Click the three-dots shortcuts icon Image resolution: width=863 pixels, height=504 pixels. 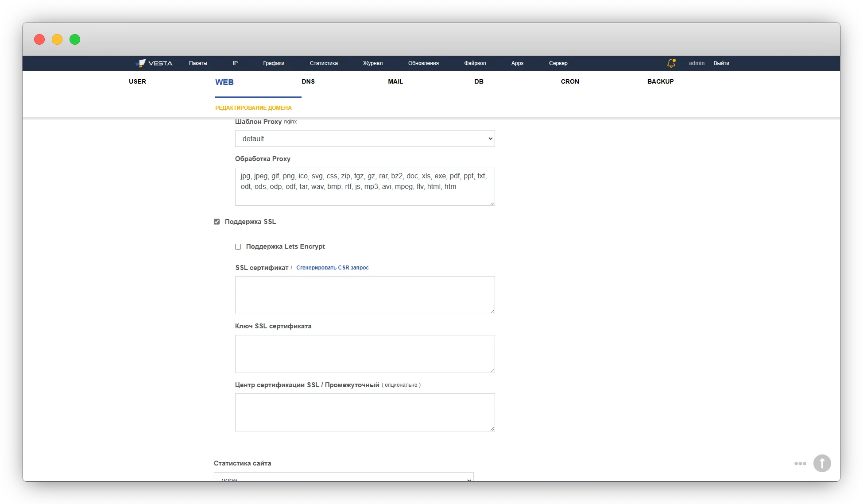[x=800, y=463]
